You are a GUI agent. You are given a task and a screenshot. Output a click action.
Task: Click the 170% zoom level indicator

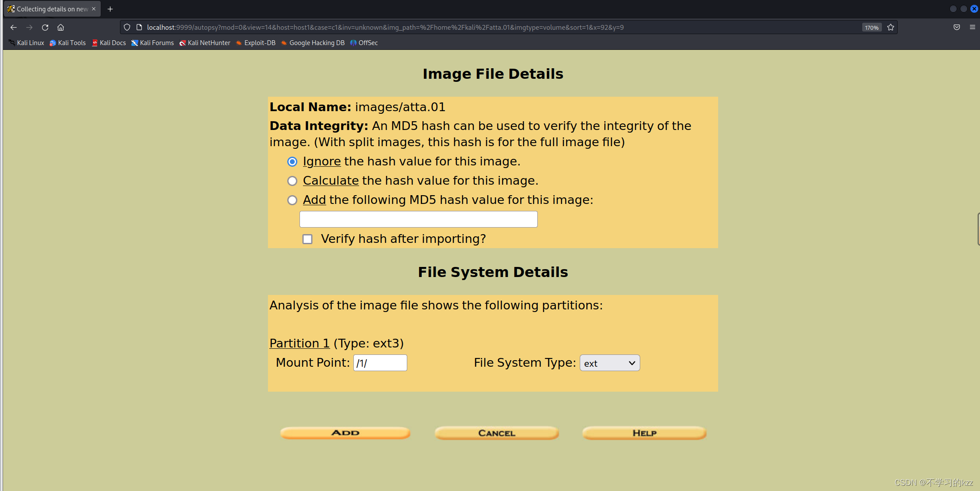tap(871, 28)
